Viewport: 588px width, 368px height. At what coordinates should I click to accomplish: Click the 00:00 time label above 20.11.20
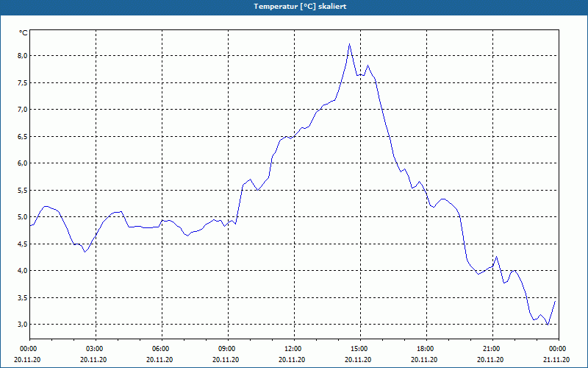[28, 349]
